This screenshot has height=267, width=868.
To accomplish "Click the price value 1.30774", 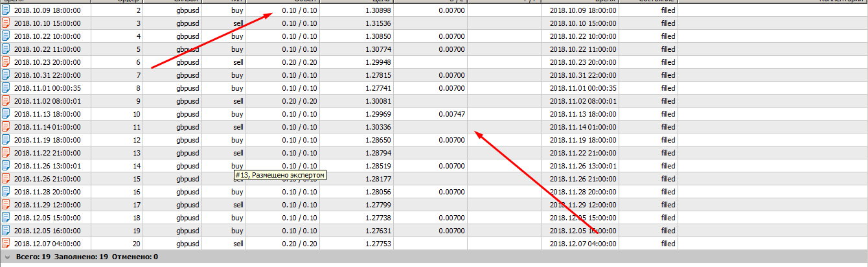I will (x=379, y=49).
